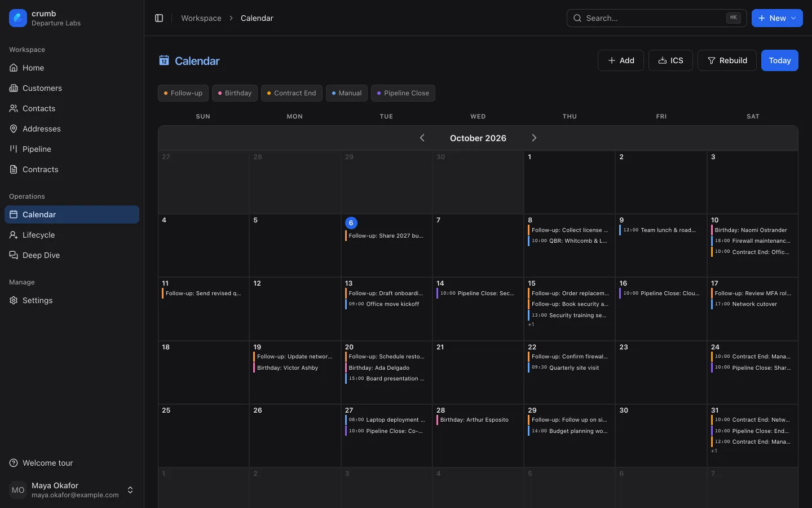
Task: Open Birthday: Naomi Ostrander event
Action: click(x=752, y=230)
